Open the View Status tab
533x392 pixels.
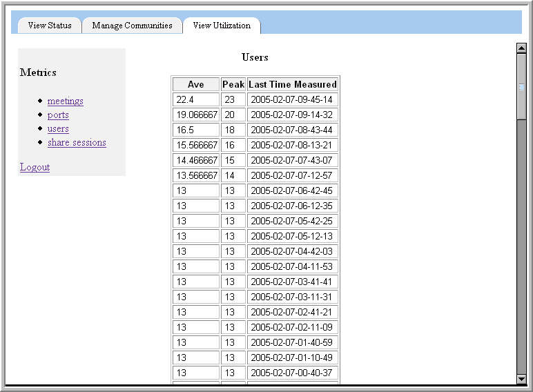coord(50,26)
